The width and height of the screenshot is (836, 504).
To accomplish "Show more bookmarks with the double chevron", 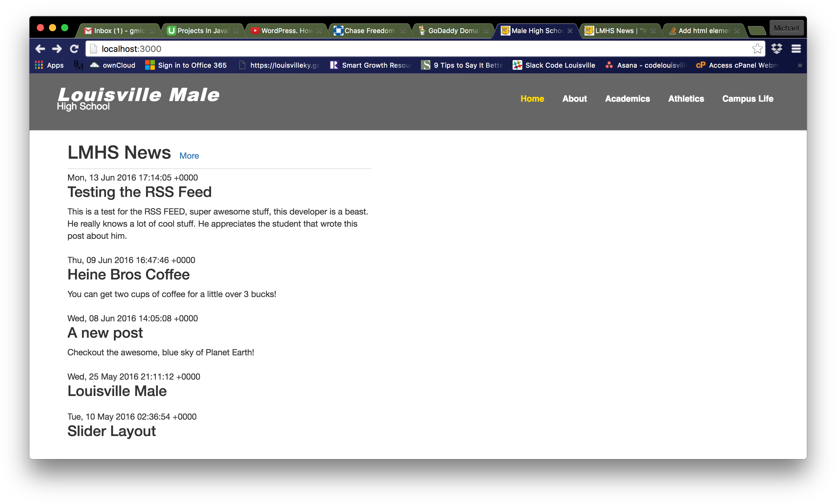I will (800, 65).
